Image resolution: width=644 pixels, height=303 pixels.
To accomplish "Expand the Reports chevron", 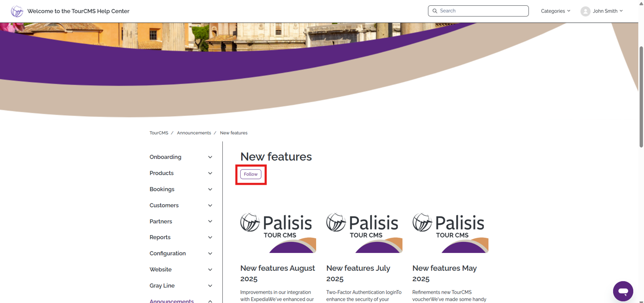I will coord(210,237).
